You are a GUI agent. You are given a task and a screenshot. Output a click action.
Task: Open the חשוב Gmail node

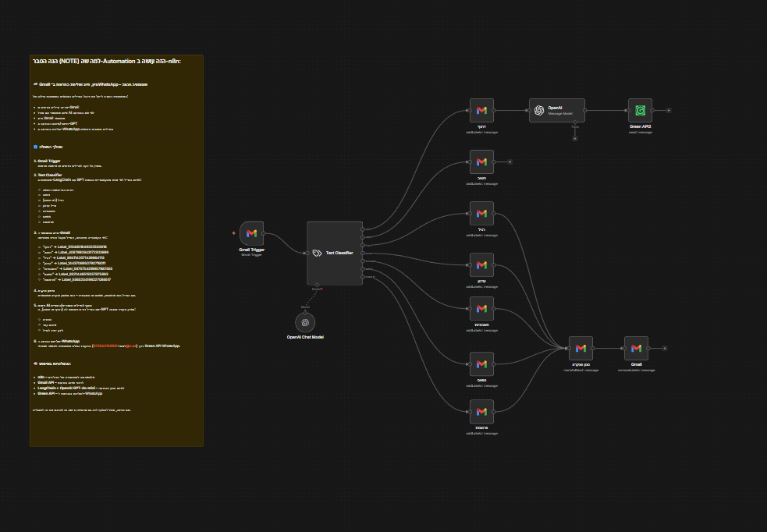point(481,161)
